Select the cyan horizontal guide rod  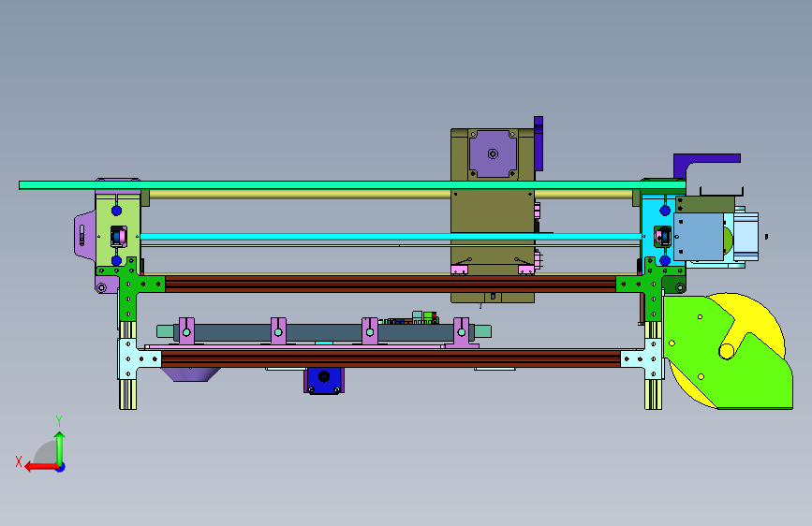391,237
